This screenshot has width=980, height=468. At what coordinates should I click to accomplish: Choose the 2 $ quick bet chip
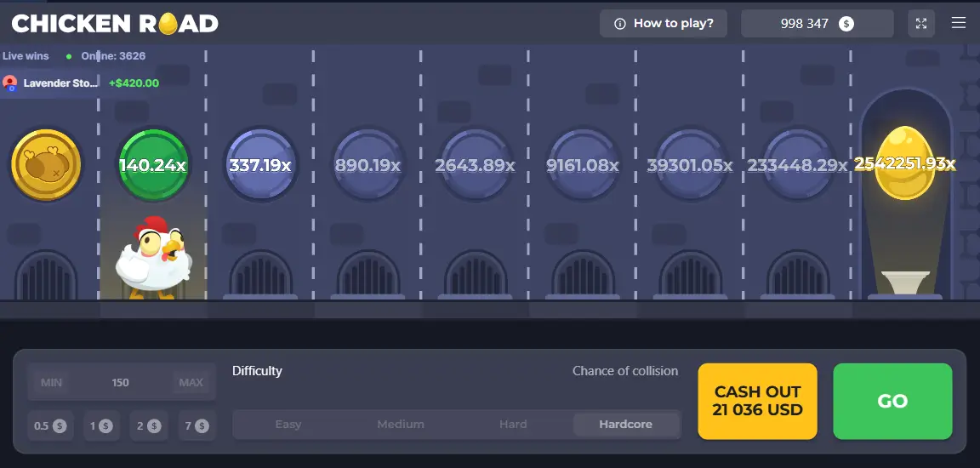click(150, 426)
